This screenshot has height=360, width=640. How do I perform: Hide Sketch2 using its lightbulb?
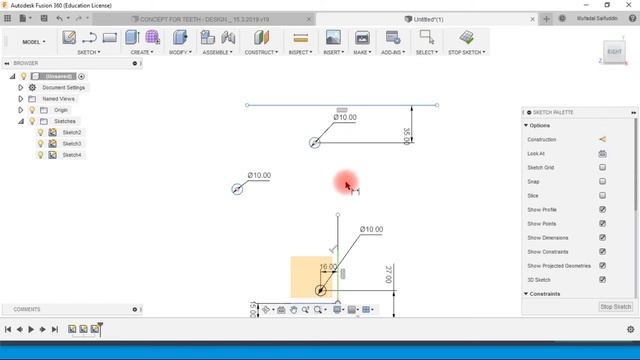coord(40,132)
